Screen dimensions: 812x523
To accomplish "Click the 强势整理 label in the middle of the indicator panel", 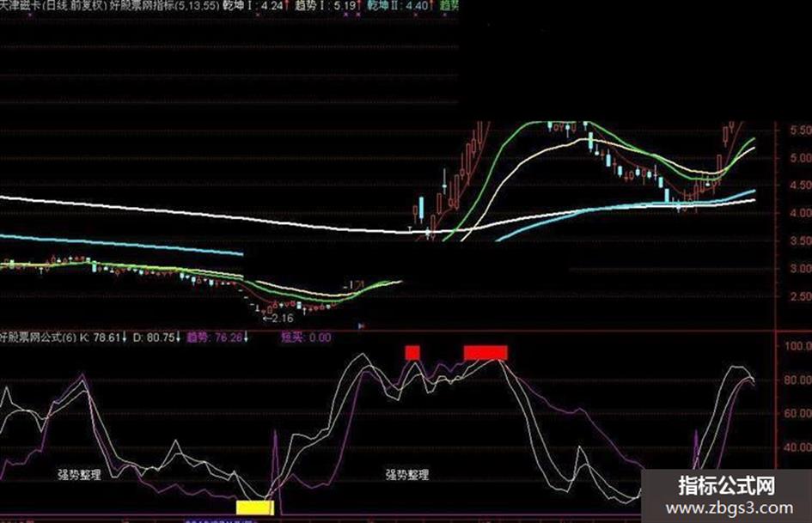I will point(407,474).
